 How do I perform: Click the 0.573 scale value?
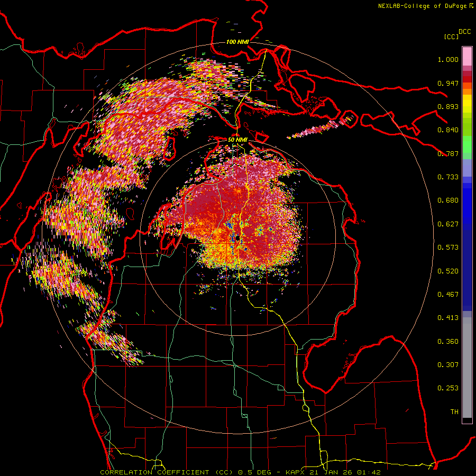click(x=448, y=248)
